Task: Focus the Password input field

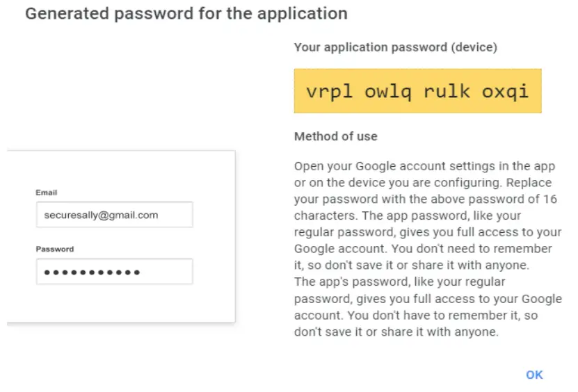Action: [114, 272]
